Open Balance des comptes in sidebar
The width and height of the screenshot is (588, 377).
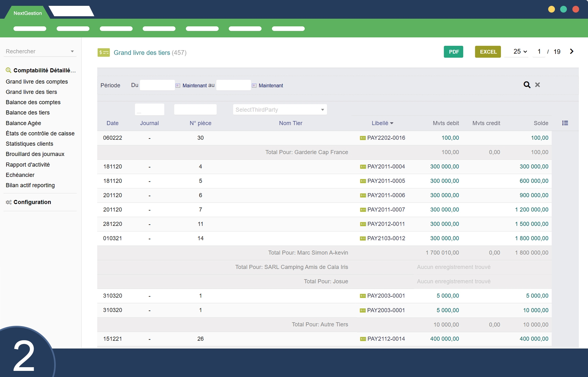pos(33,102)
